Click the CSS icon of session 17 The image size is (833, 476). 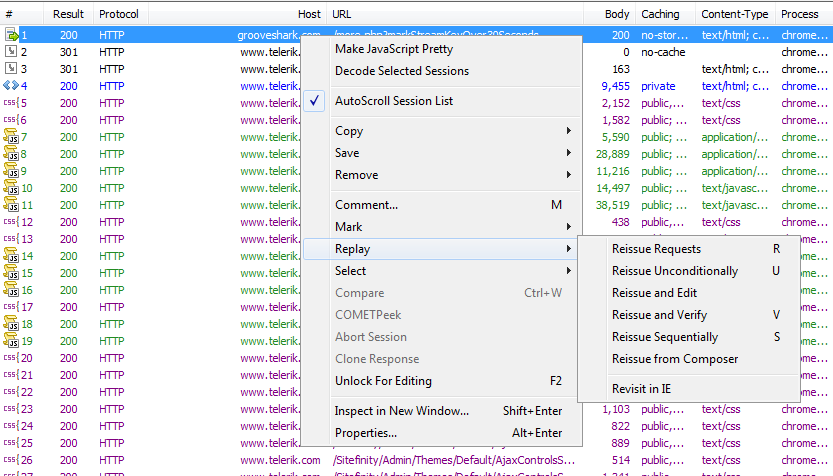click(11, 307)
